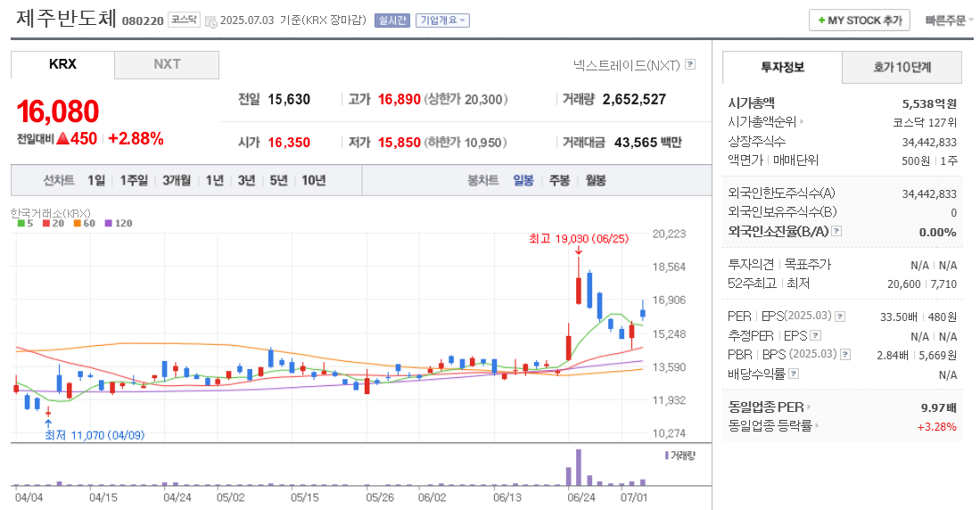This screenshot has width=980, height=510.
Task: Open help icon beside 추정PER EPS
Action: tap(816, 335)
